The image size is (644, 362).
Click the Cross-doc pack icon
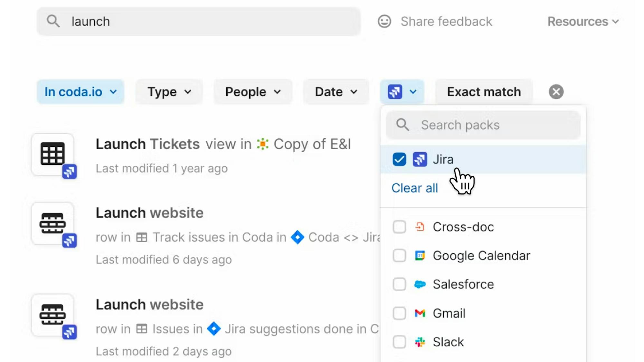[x=420, y=227]
